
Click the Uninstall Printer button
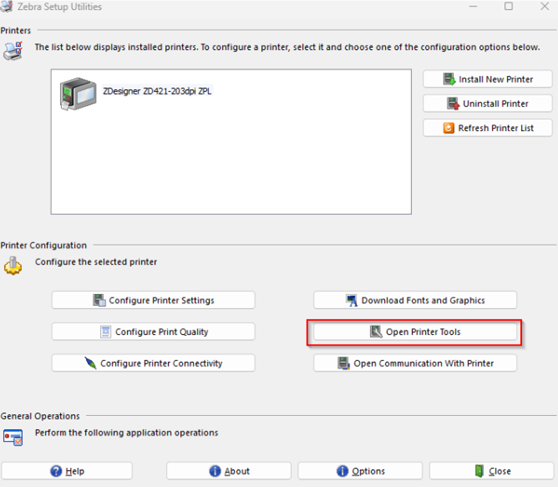tap(488, 104)
